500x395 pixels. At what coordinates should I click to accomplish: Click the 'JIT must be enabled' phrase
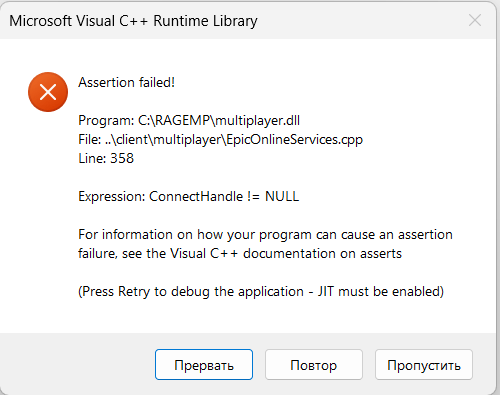[381, 292]
